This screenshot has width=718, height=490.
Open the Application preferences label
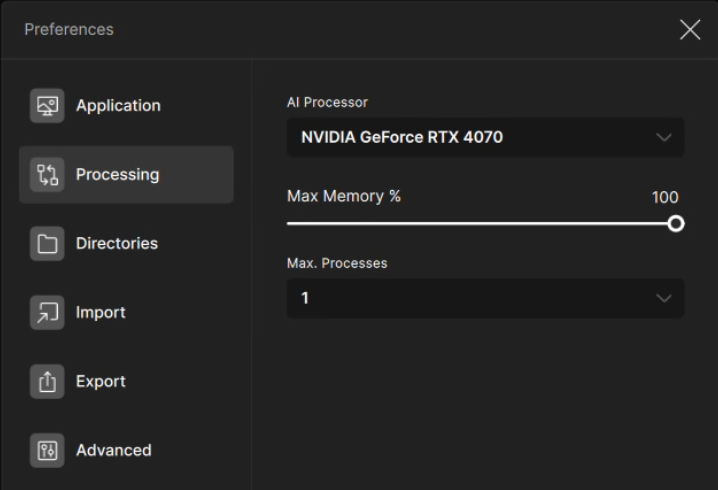(x=118, y=106)
